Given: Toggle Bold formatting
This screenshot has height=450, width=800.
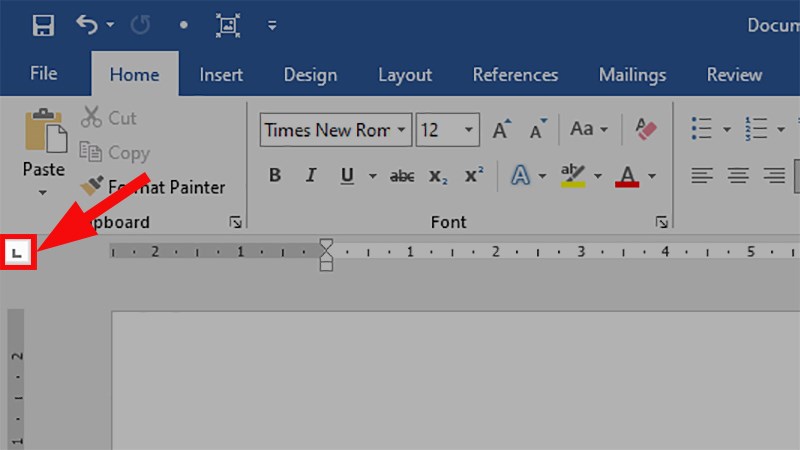Looking at the screenshot, I should pos(274,176).
